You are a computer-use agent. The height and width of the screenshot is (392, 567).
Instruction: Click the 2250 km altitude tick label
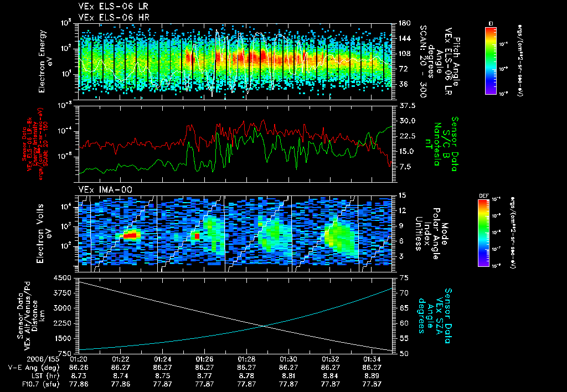62,324
